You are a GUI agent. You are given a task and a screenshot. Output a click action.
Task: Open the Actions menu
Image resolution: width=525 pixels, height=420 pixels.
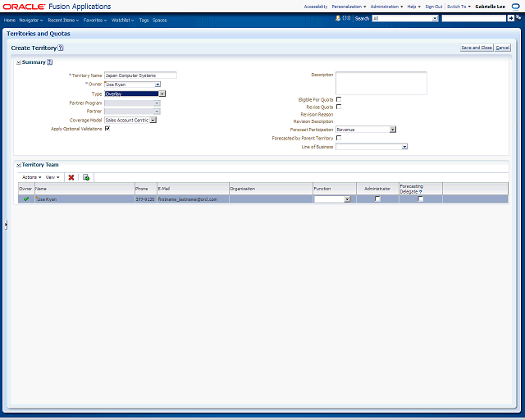tap(31, 177)
